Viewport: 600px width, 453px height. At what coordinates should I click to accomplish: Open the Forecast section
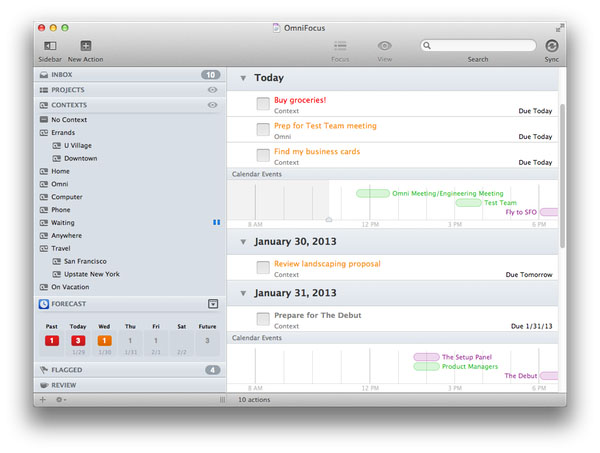point(130,304)
